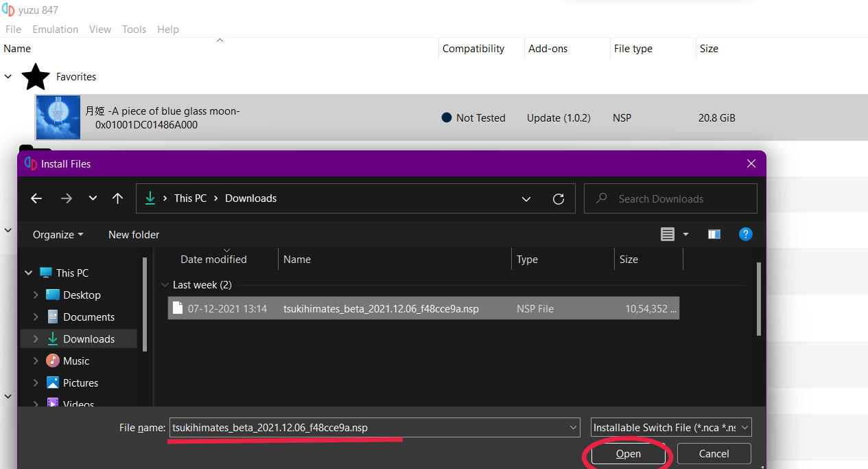Open file dialog help icon
Viewport: 868px width, 469px height.
point(746,234)
